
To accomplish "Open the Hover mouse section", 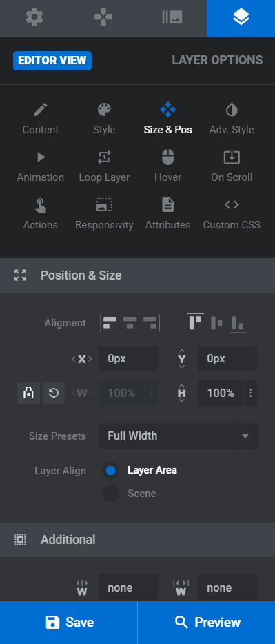I will (168, 166).
